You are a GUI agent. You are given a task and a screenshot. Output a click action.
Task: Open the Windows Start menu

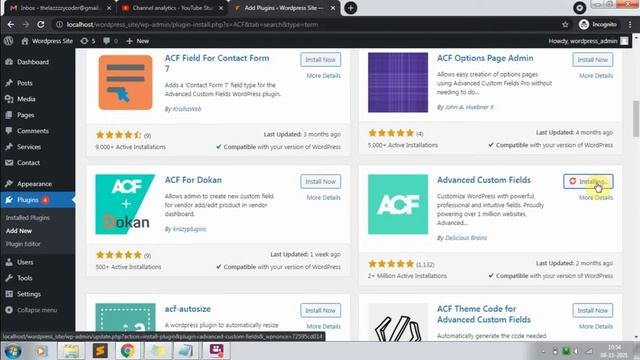point(13,351)
